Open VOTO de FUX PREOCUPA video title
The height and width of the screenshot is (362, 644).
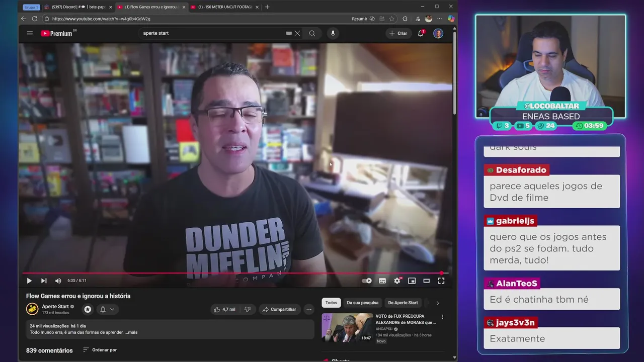tap(406, 319)
